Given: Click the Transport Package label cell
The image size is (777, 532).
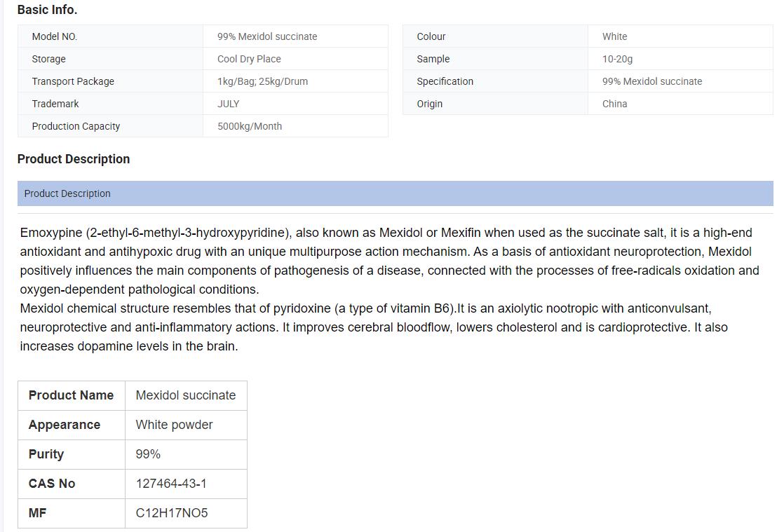Looking at the screenshot, I should coord(73,81).
